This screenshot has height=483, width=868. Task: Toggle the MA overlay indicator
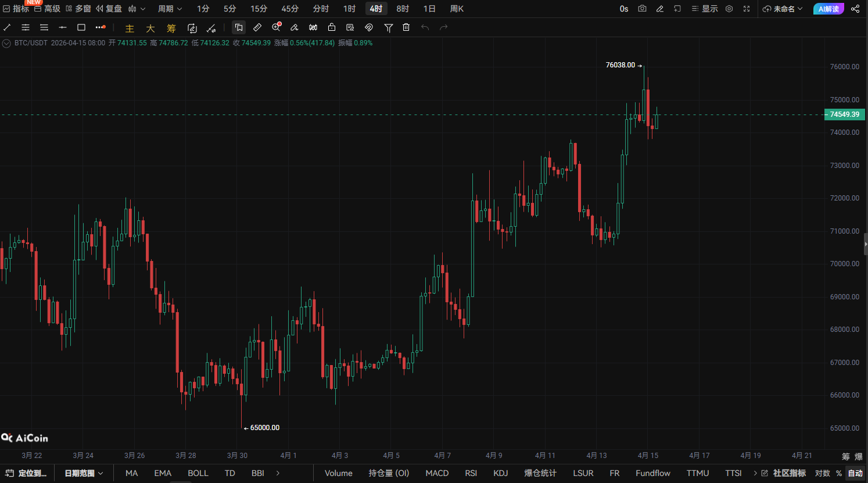click(x=132, y=473)
